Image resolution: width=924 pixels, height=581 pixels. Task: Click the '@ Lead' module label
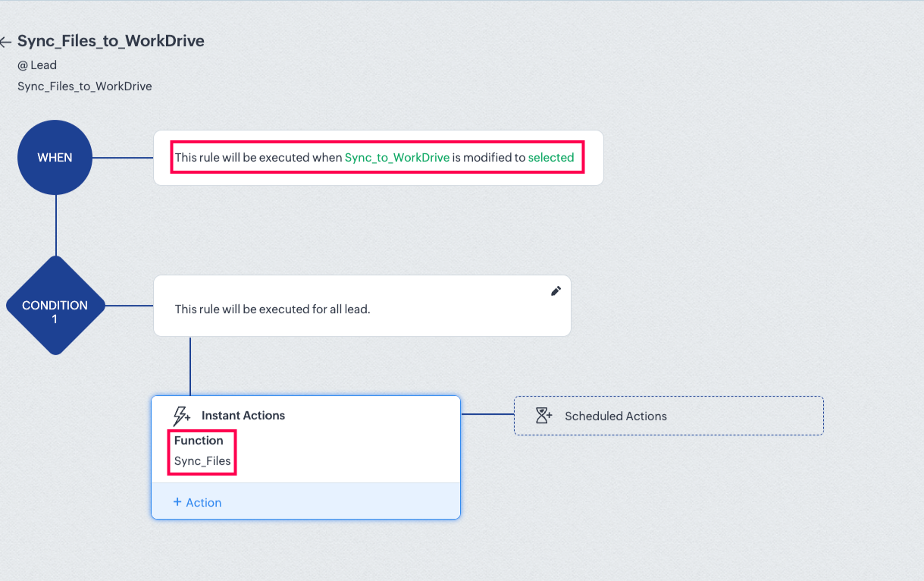(37, 65)
